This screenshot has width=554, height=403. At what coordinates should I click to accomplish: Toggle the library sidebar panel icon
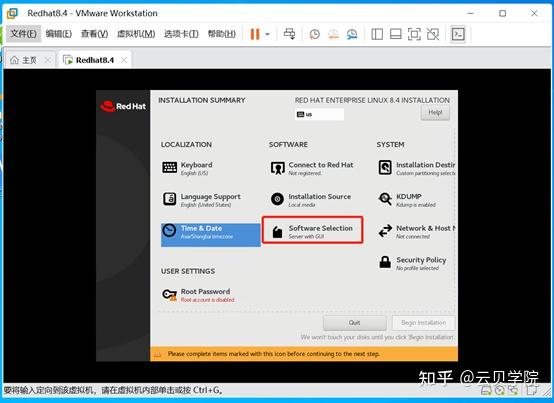point(377,34)
